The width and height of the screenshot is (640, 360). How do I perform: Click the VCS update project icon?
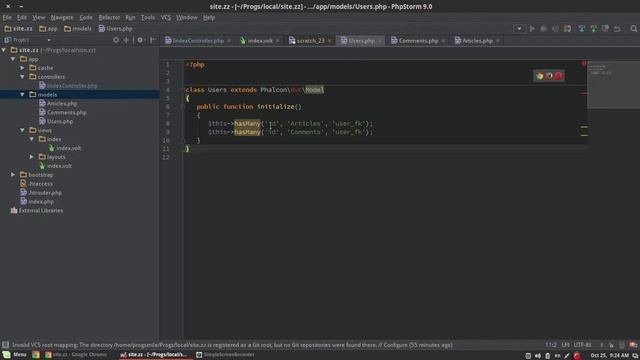[582, 29]
